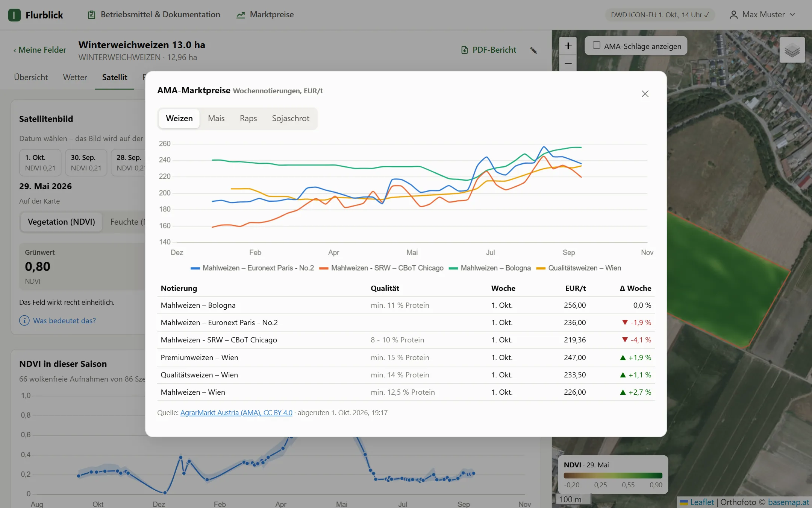Viewport: 812px width, 508px height.
Task: Click the Flurblick logo icon
Action: (x=14, y=15)
